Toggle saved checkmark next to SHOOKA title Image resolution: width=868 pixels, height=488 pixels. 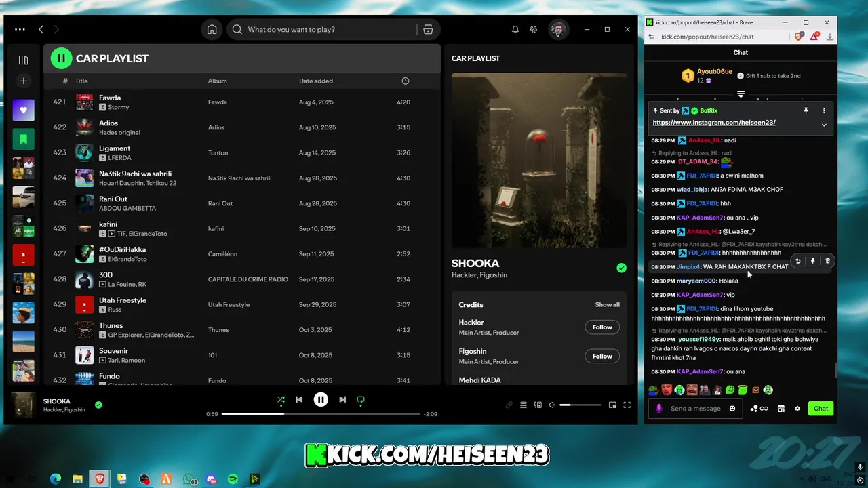pos(621,268)
